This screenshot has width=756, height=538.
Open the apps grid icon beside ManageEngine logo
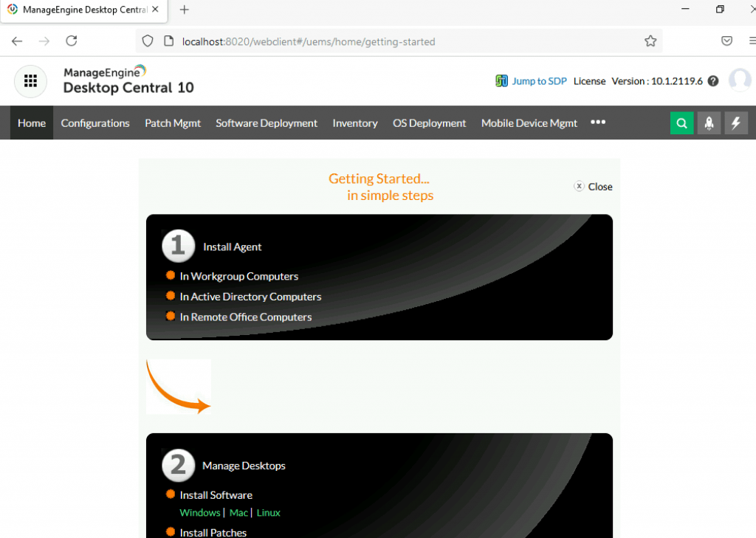30,81
